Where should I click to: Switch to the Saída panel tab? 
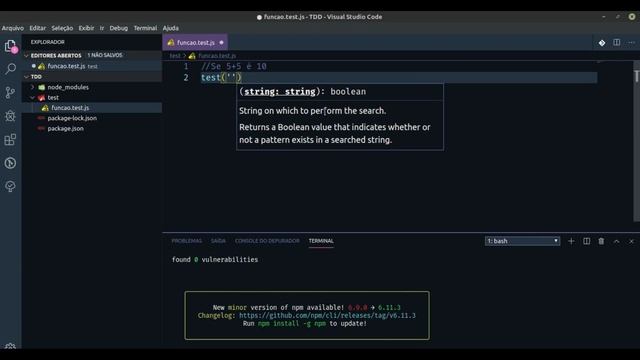[x=218, y=241]
